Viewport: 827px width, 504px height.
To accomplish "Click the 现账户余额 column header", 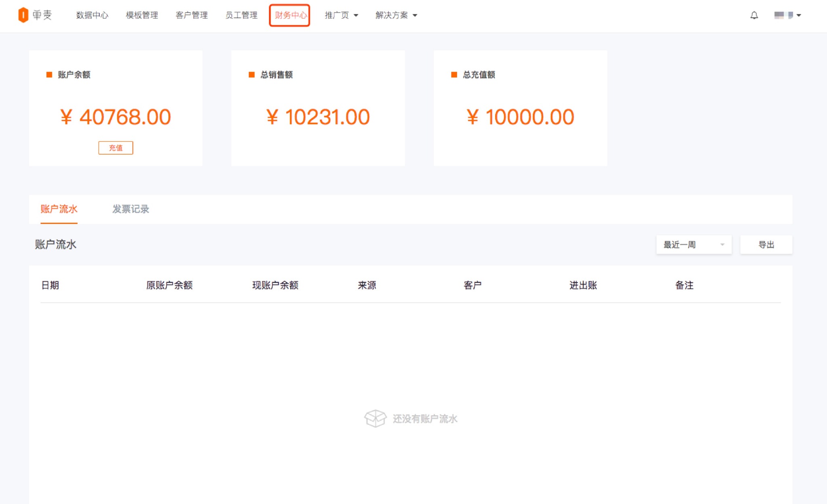I will pyautogui.click(x=275, y=285).
